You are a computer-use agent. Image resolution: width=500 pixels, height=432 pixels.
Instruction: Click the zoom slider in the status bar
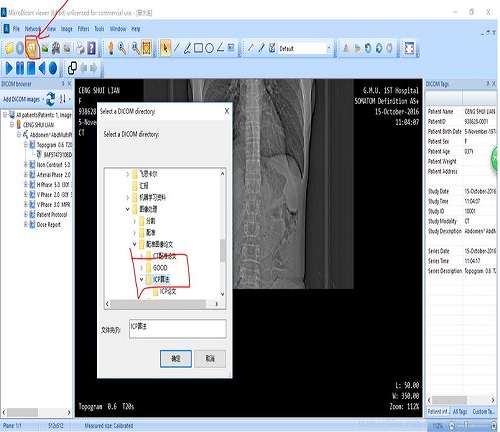(472, 425)
